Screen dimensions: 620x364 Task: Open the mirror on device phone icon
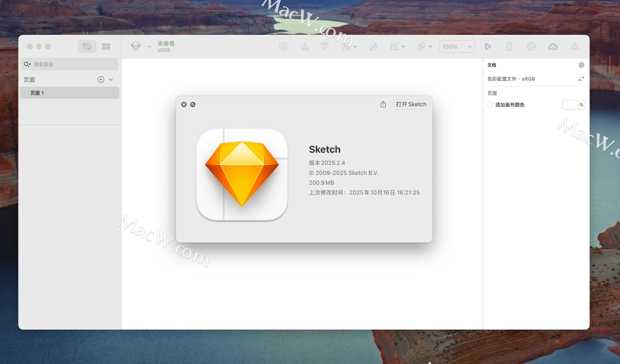(509, 47)
